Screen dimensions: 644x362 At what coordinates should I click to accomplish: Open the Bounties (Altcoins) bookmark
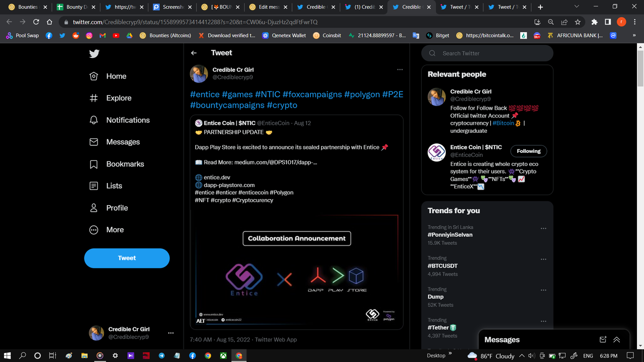pyautogui.click(x=166, y=36)
